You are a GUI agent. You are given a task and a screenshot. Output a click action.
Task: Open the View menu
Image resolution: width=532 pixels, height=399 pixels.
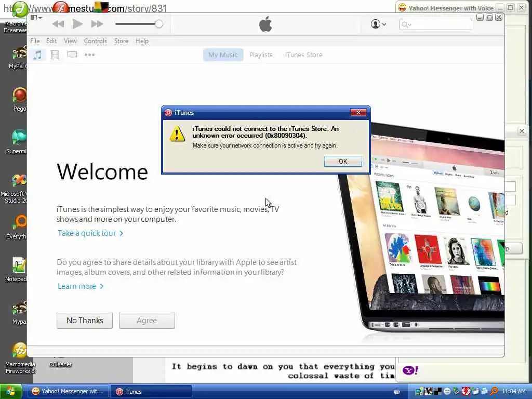[x=70, y=41]
